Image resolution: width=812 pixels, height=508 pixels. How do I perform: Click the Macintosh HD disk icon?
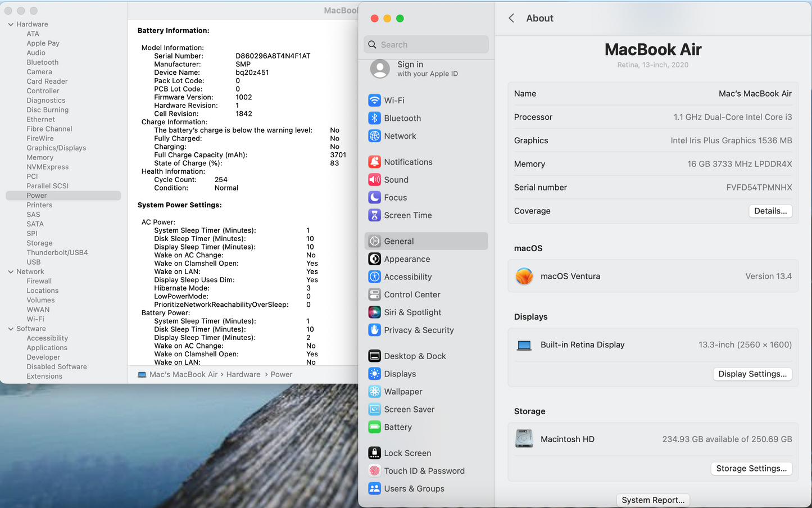point(524,439)
